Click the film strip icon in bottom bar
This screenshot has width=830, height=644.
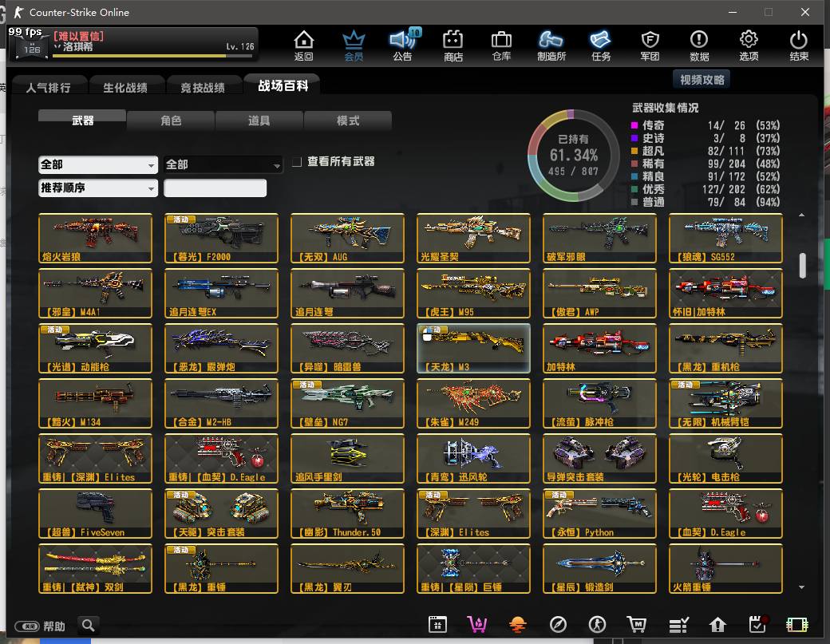pyautogui.click(x=797, y=625)
